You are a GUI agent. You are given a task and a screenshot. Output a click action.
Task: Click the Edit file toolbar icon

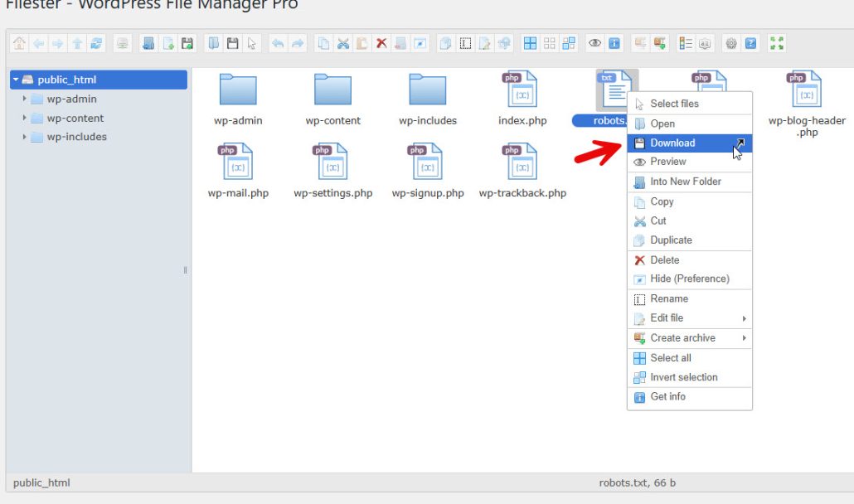485,44
